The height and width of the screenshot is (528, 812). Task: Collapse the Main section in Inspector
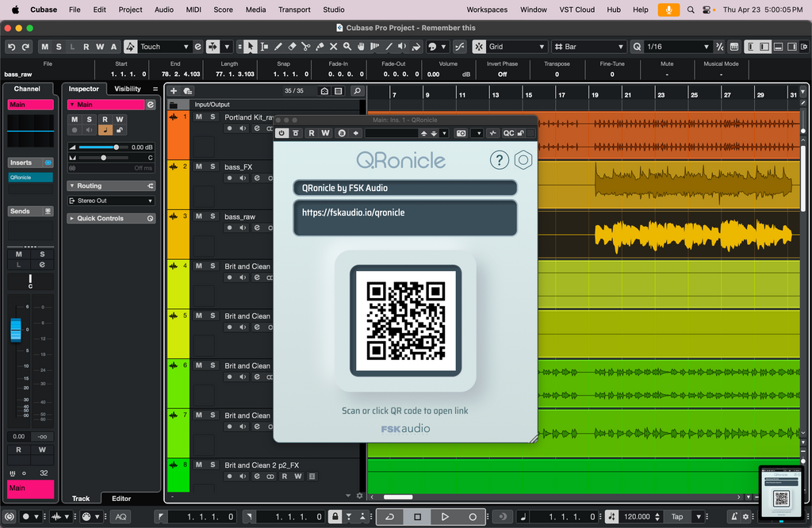[72, 105]
